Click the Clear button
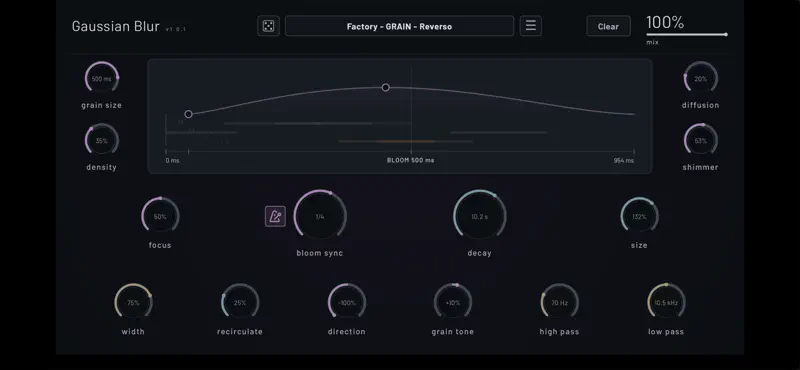This screenshot has width=800, height=370. tap(608, 26)
